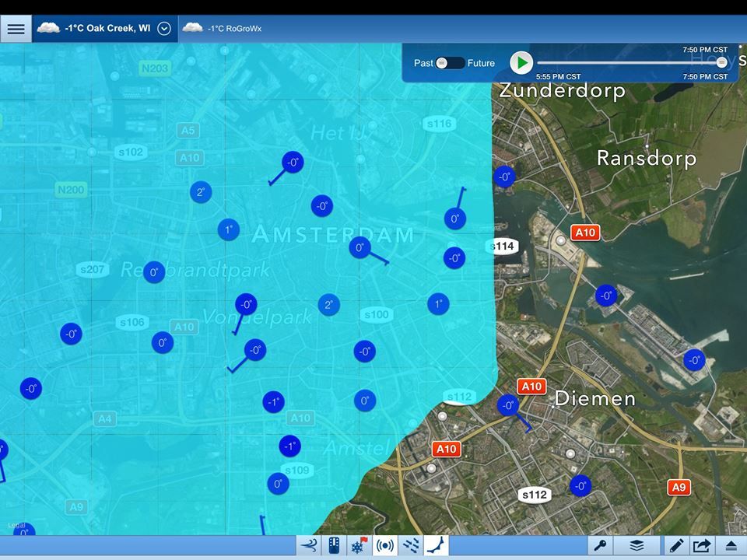Tap the 0° station marker below AMSTERDAM label
The width and height of the screenshot is (747, 560).
[x=359, y=248]
